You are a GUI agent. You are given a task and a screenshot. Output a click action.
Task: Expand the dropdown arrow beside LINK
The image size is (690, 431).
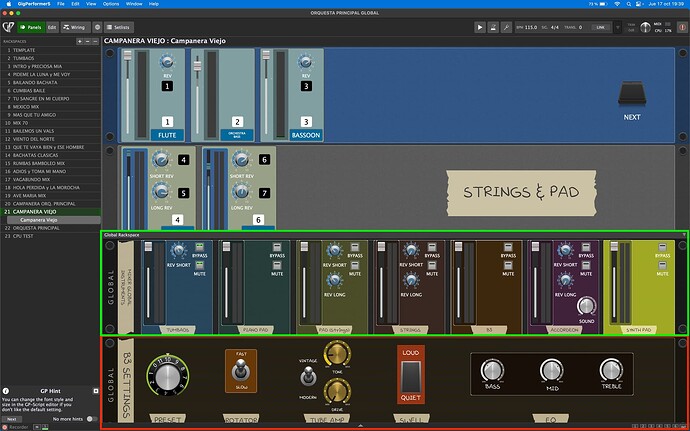tap(617, 27)
